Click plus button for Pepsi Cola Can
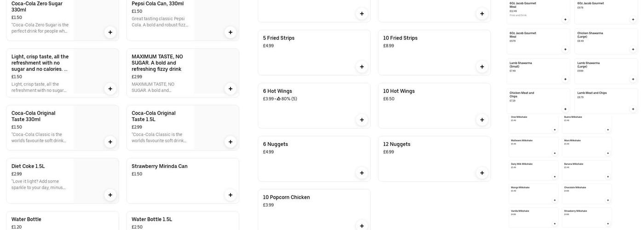 click(230, 32)
